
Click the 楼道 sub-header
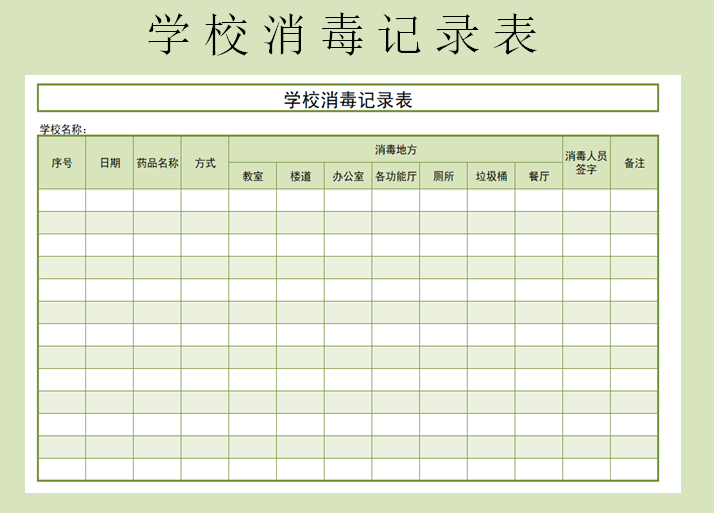(301, 176)
